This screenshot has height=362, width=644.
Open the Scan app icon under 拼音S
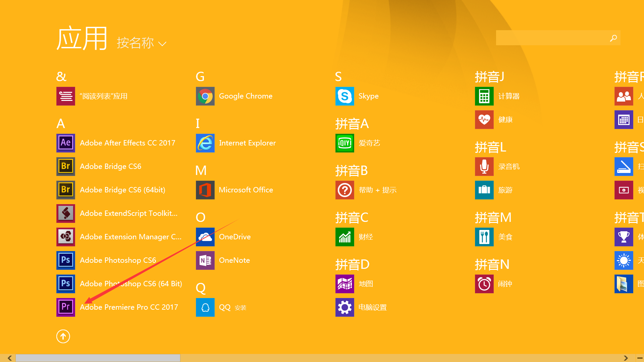[x=624, y=167]
